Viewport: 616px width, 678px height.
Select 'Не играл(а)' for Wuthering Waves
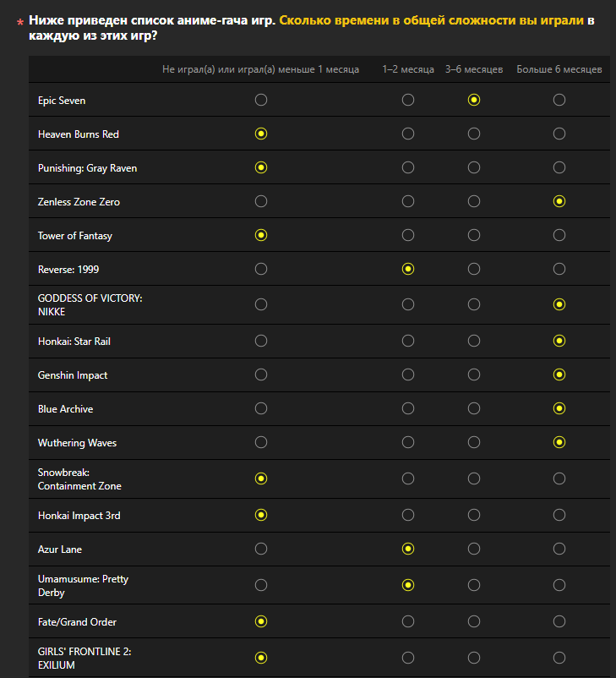(x=260, y=442)
